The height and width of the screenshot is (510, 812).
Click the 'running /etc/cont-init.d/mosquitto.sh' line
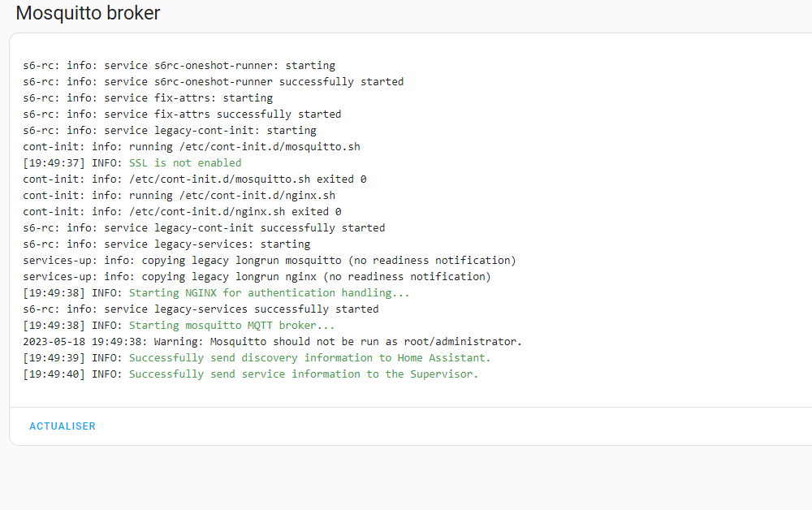(x=192, y=147)
